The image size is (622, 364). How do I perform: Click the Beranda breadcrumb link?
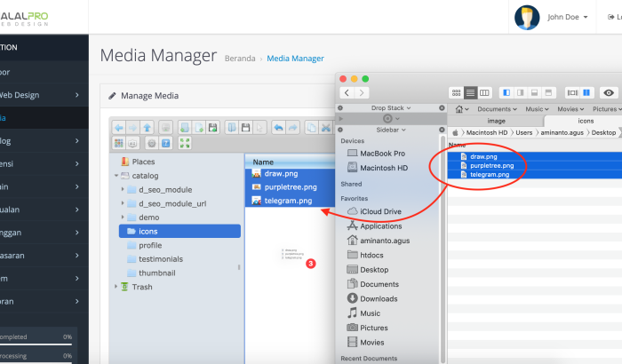pos(240,59)
